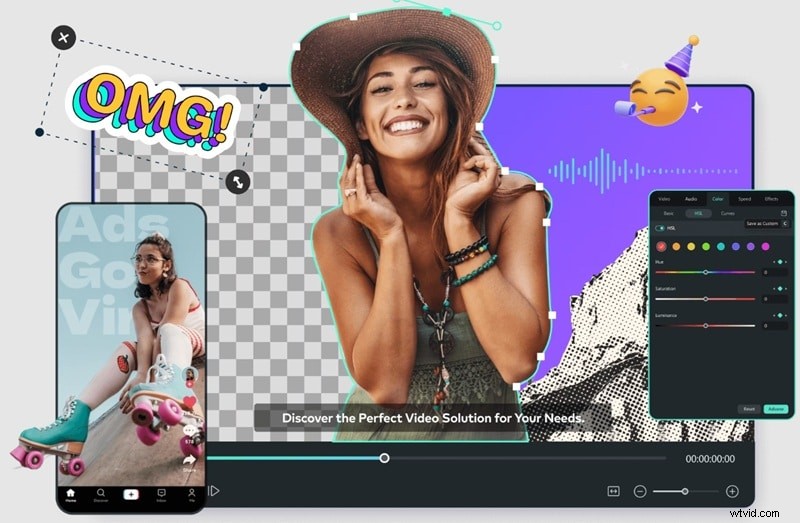Click the rotate handle on the OMG sticker
The width and height of the screenshot is (800, 523).
(x=238, y=182)
